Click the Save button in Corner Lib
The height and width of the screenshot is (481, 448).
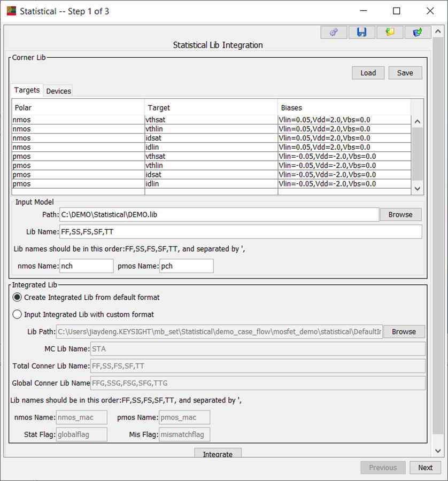(x=405, y=73)
